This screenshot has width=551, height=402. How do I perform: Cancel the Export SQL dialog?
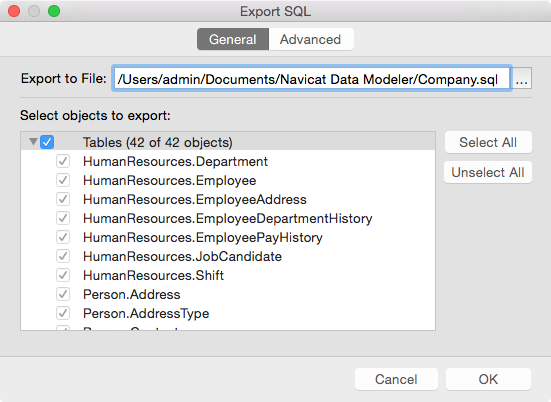pos(396,379)
